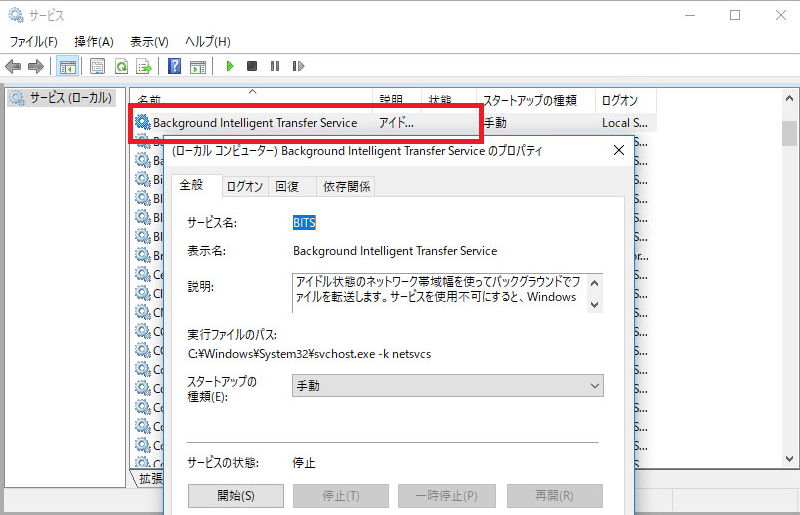Click the sort arrow above the name column
Viewport: 800px width, 515px height.
tap(252, 91)
